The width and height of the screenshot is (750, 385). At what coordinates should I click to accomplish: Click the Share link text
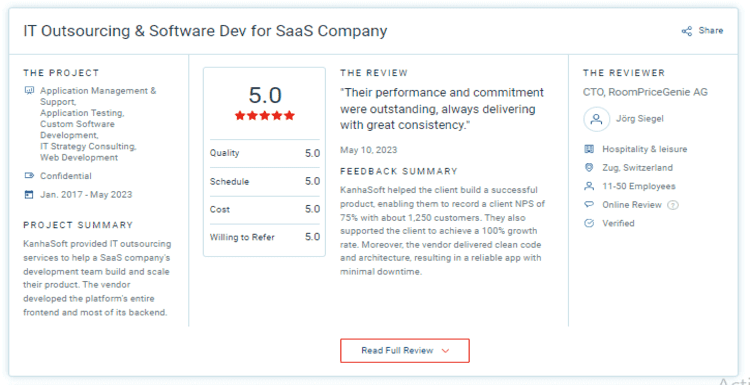(x=711, y=31)
